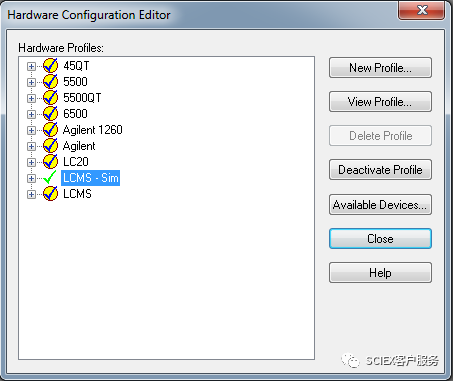Expand the 5500 profile node
This screenshot has height=381, width=453.
tap(31, 82)
